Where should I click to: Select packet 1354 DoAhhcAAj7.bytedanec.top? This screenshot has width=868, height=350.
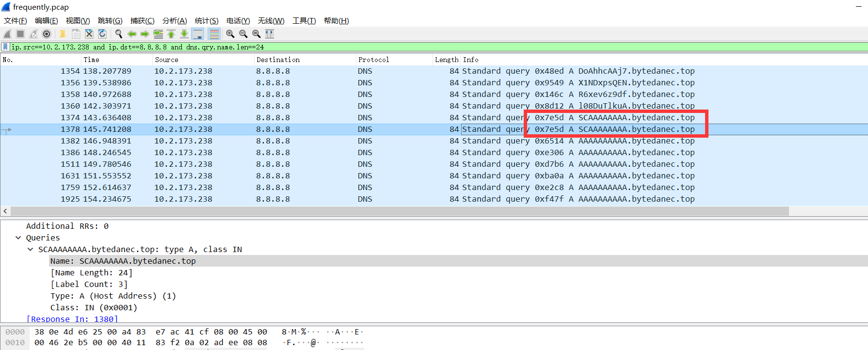pos(434,71)
